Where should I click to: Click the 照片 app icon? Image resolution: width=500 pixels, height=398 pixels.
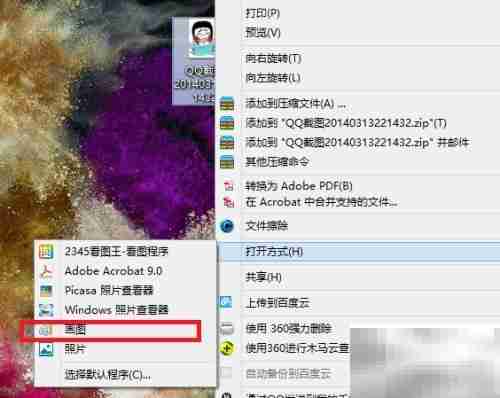pyautogui.click(x=46, y=350)
